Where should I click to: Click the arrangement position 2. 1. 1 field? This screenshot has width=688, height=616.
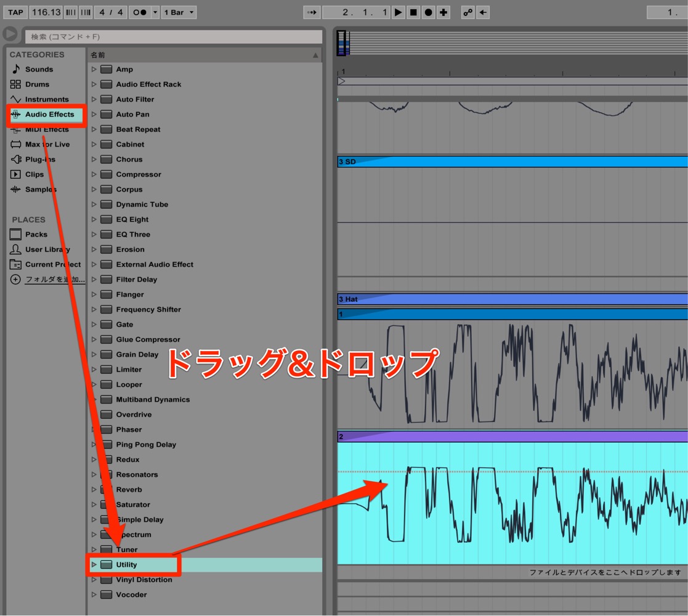point(355,12)
